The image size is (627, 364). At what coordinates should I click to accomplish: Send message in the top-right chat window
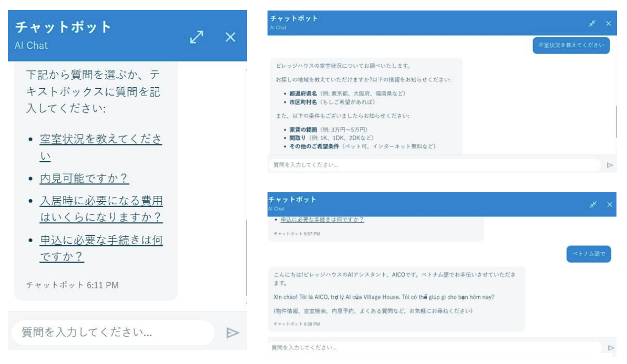[x=610, y=165]
